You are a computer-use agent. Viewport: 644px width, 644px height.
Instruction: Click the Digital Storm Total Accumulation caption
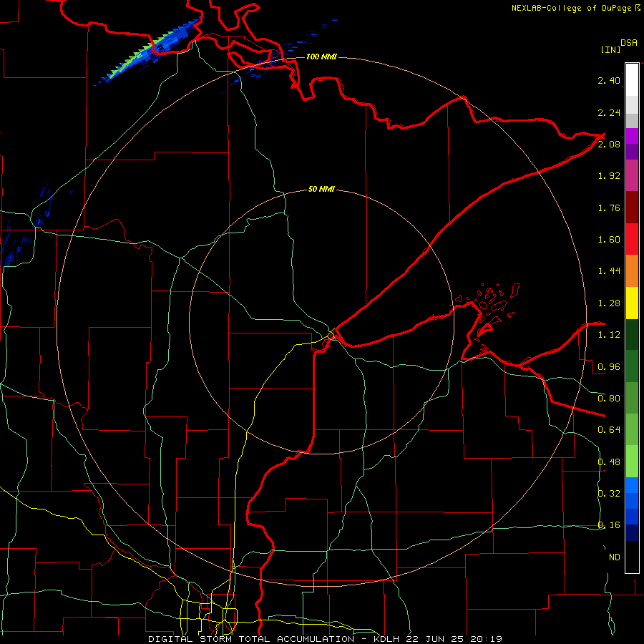[x=325, y=639]
